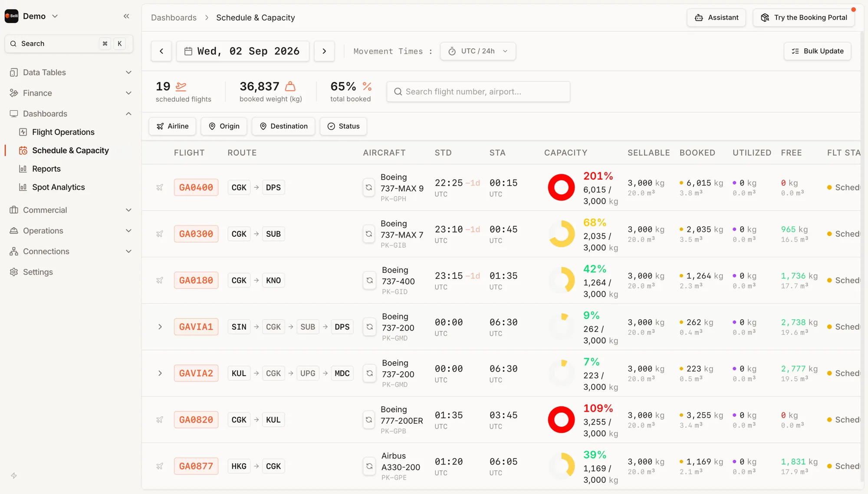
Task: Click the aircraft swap icon for GAVIA1
Action: point(370,327)
